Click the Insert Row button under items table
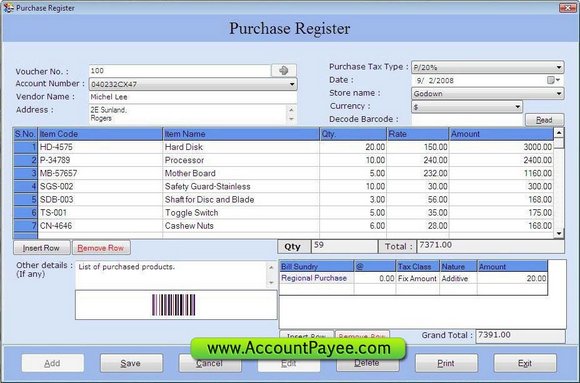 point(41,248)
